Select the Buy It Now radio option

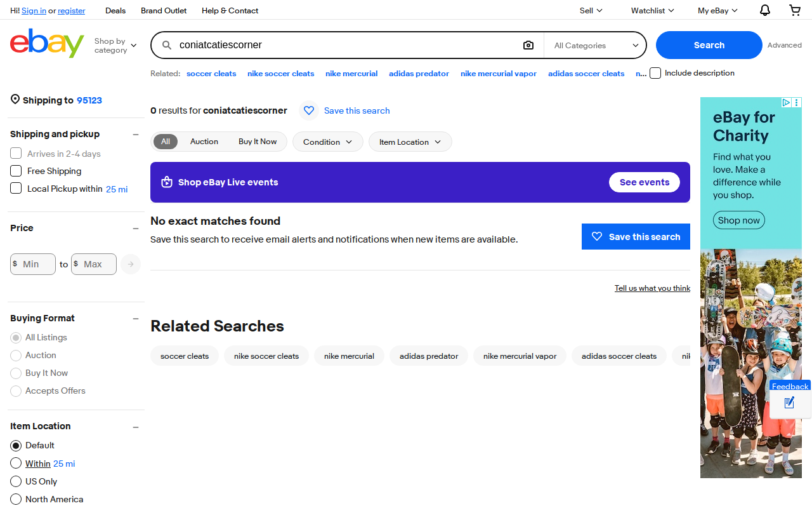tap(16, 373)
